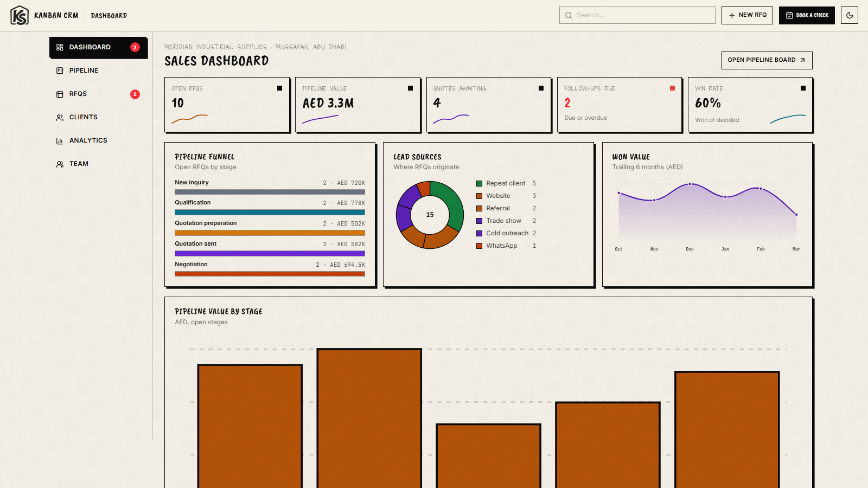868x488 pixels.
Task: Click the Cold outreach legend swatch
Action: [480, 233]
